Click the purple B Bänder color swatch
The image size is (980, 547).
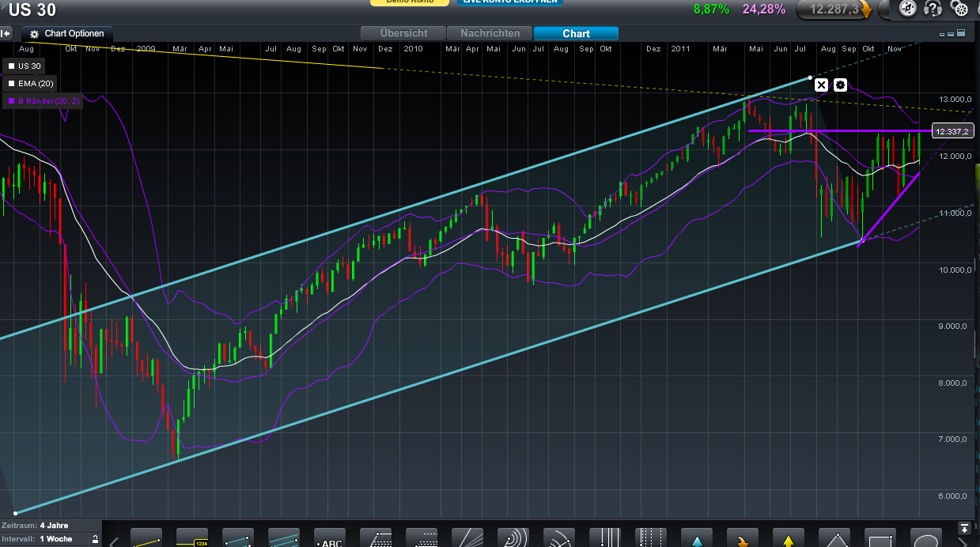click(x=10, y=101)
